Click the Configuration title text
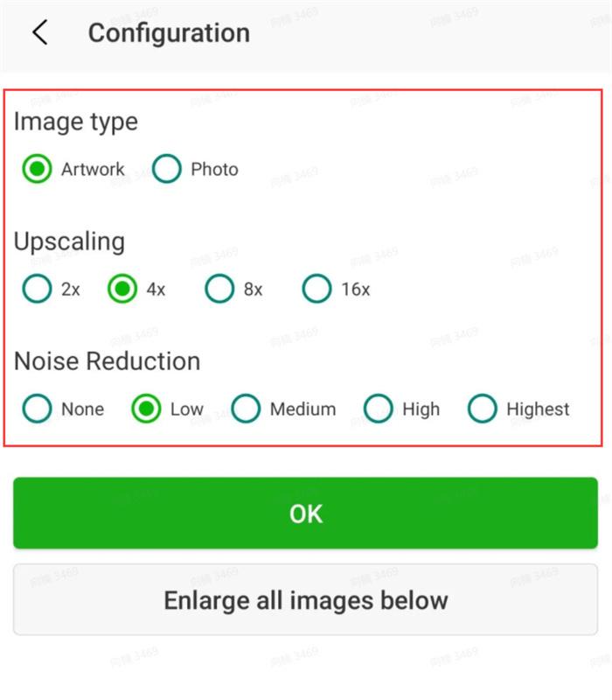The image size is (612, 700). coord(169,33)
